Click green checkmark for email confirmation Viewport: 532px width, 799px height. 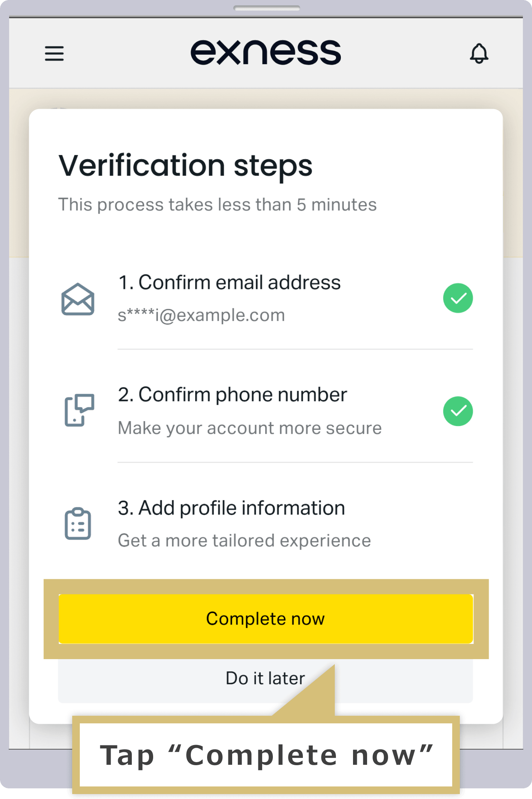[458, 298]
